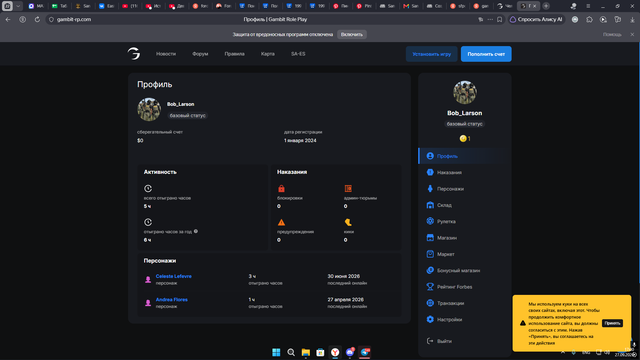Open the browser extensions puzzle icon
This screenshot has height=360, width=640.
click(x=589, y=19)
